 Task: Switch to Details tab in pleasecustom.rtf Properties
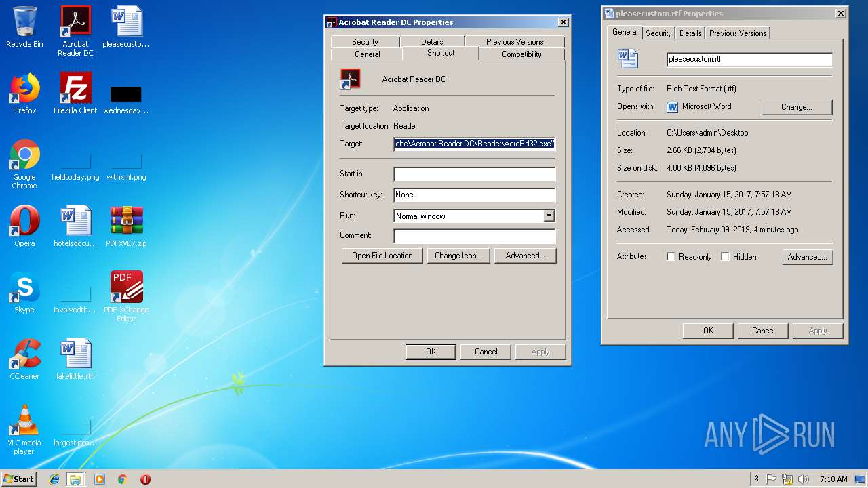(x=690, y=33)
